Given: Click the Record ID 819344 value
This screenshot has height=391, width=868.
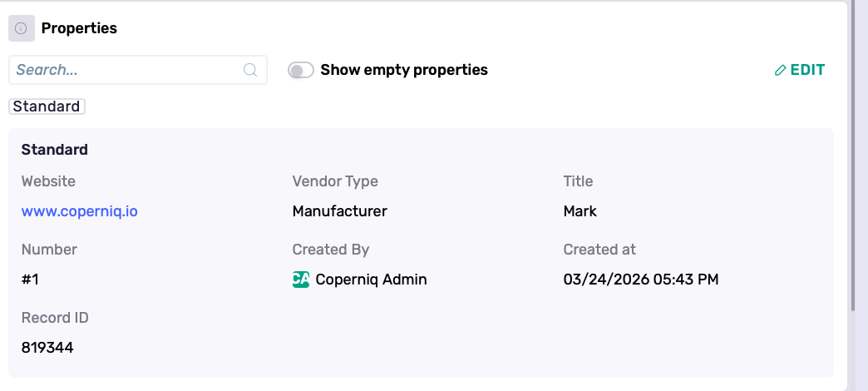Looking at the screenshot, I should point(47,348).
